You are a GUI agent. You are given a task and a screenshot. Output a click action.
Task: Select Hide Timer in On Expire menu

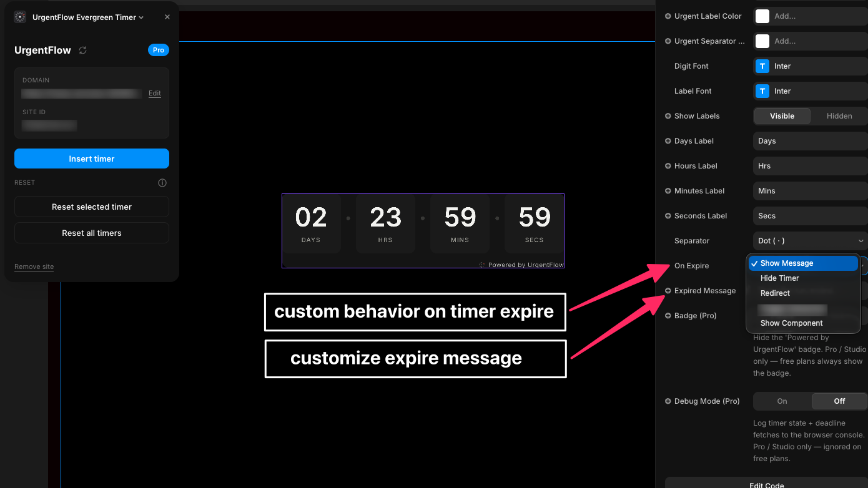tap(803, 278)
